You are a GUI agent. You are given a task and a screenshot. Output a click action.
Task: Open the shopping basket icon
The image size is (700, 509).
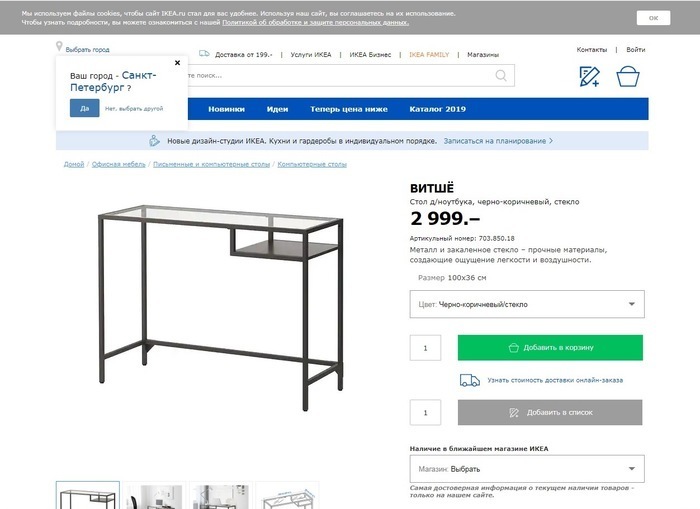click(x=628, y=76)
